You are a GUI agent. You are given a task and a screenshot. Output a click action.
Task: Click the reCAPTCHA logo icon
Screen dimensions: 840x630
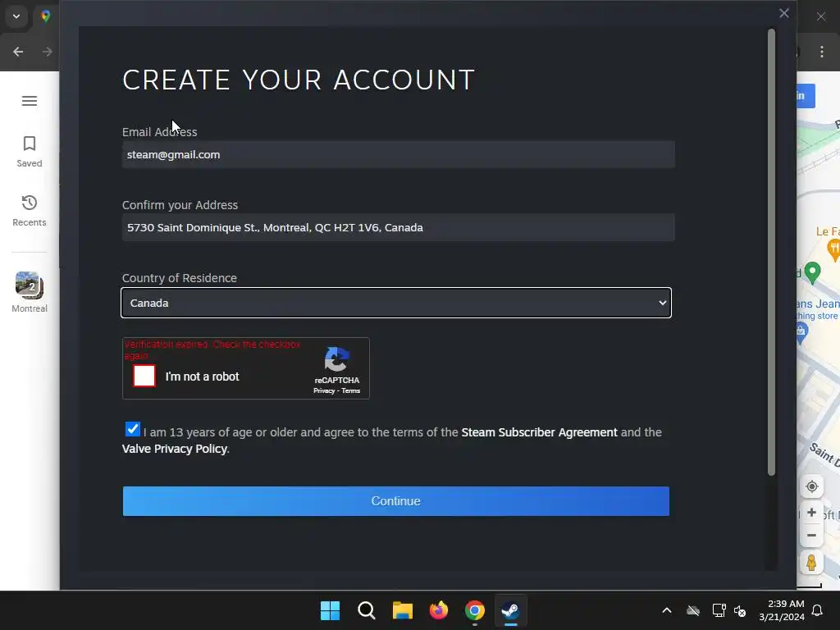337,359
